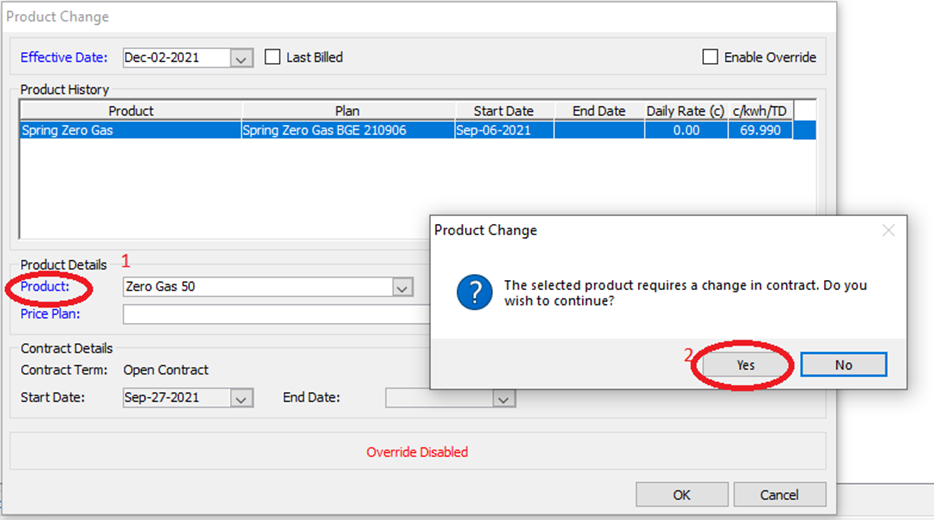
Task: Click the 69.990 rate cell
Action: 760,130
